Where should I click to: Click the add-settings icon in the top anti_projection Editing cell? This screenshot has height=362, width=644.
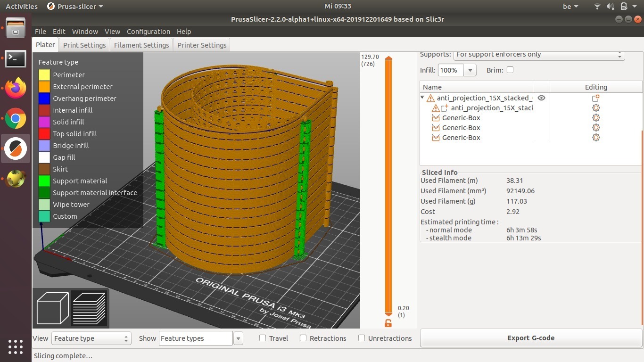tap(596, 98)
